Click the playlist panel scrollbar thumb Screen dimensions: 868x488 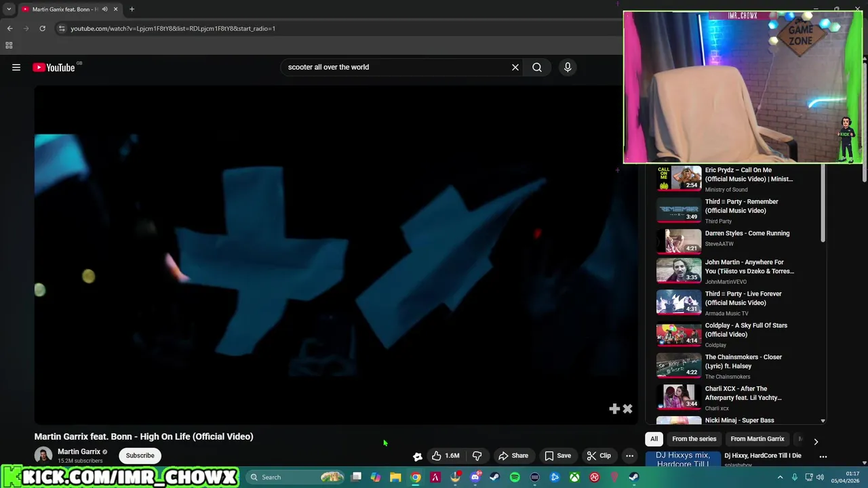[x=823, y=203]
